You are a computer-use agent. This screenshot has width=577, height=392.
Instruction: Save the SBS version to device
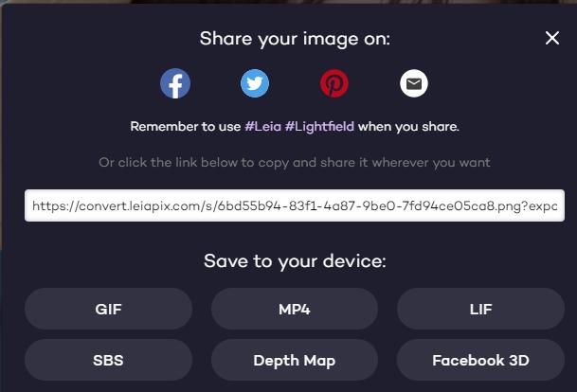[x=108, y=360]
